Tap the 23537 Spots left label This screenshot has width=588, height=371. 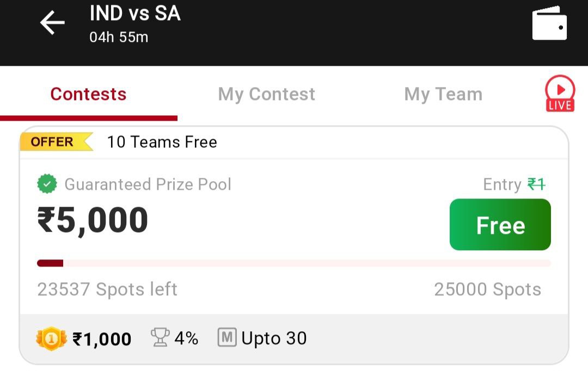point(107,289)
